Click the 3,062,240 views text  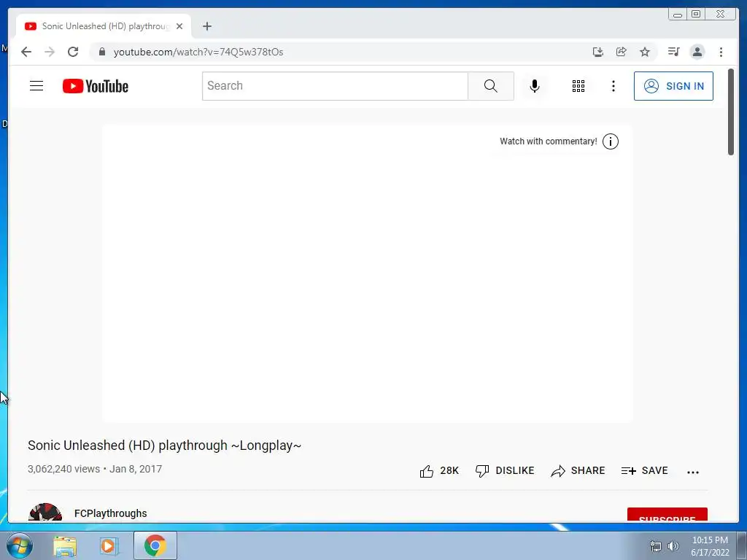(64, 469)
